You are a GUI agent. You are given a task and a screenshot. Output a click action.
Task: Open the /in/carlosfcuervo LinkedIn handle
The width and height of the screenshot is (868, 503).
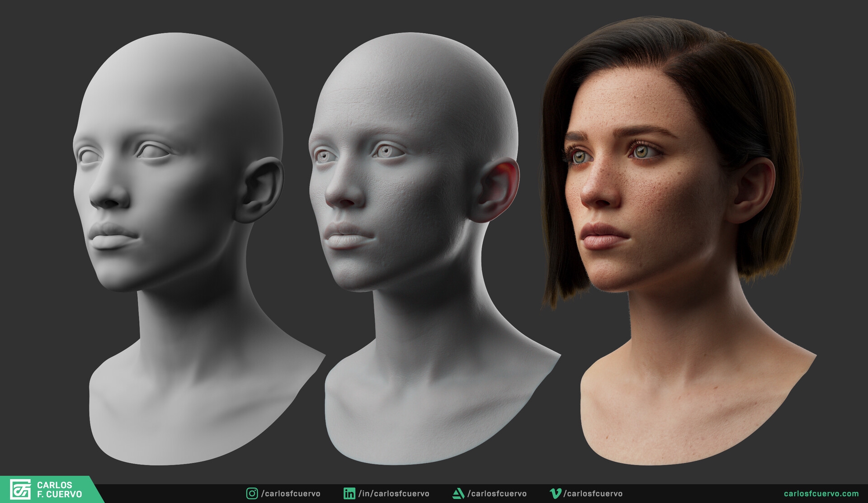pyautogui.click(x=394, y=494)
